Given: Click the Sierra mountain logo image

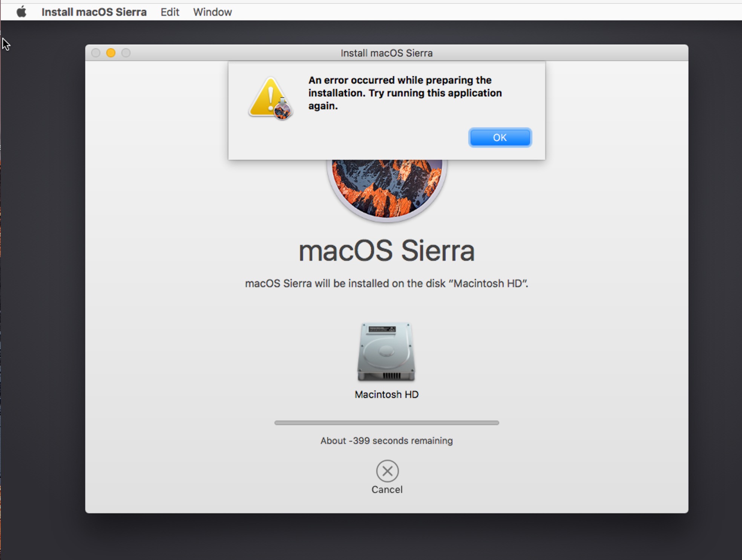Looking at the screenshot, I should pos(386,188).
